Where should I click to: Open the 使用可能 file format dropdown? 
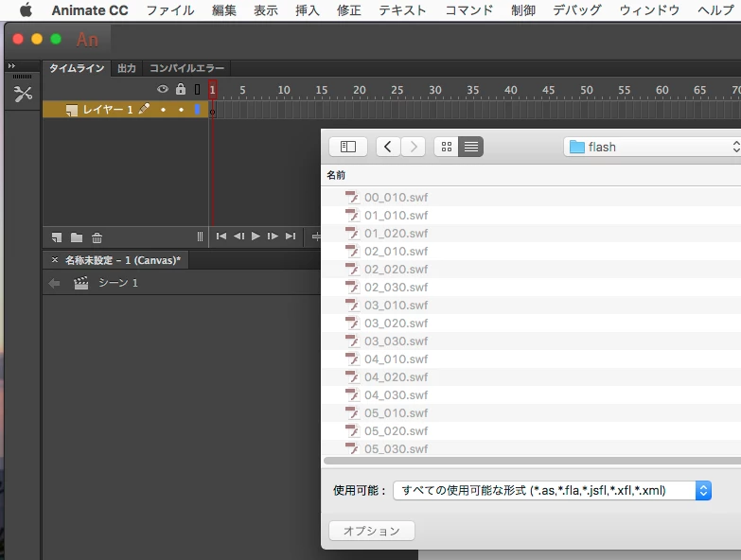(x=552, y=491)
